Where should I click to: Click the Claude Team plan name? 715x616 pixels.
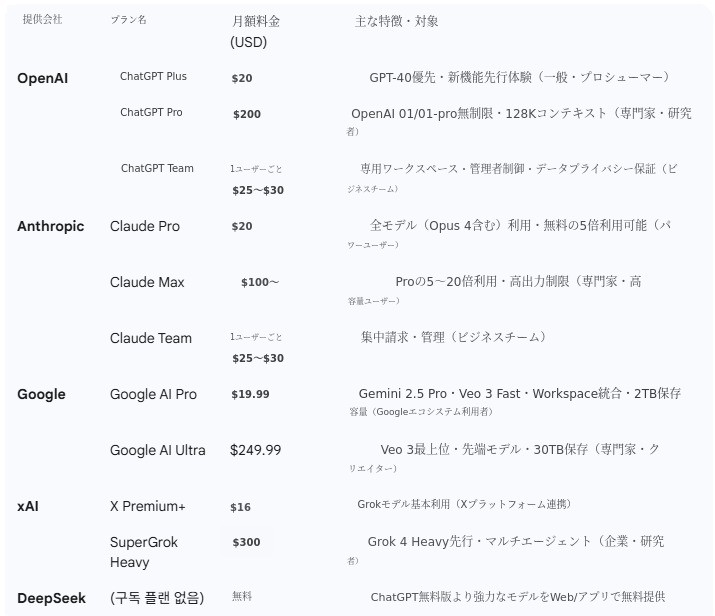tap(150, 338)
